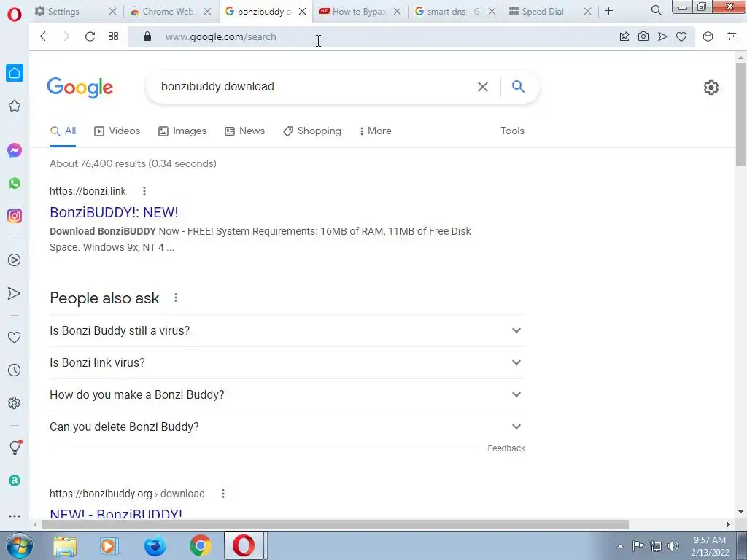Open Player icon in sidebar
The image size is (747, 560).
tap(15, 260)
